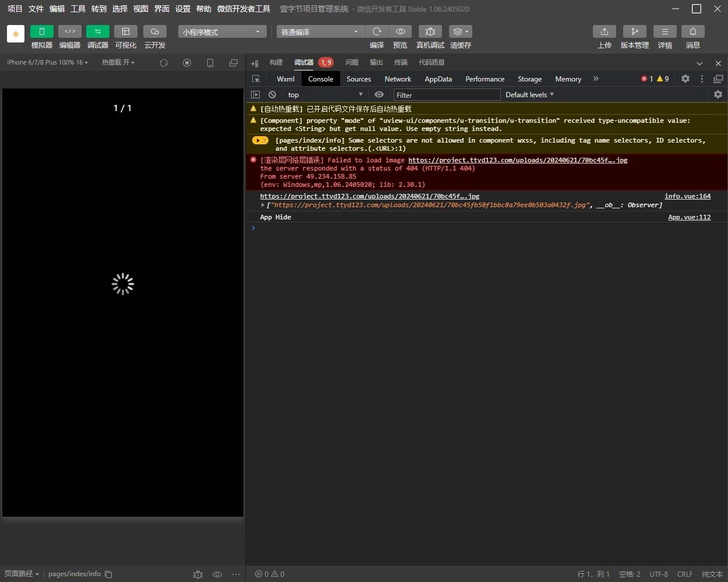Viewport: 728px width, 582px height.
Task: Switch to the Sources devtools tab
Action: pos(359,79)
